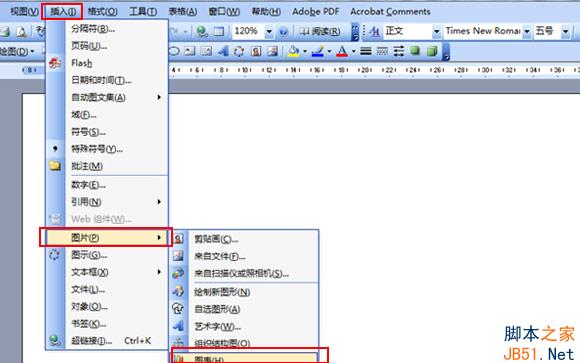Click the blue Help question mark icon

(x=283, y=32)
